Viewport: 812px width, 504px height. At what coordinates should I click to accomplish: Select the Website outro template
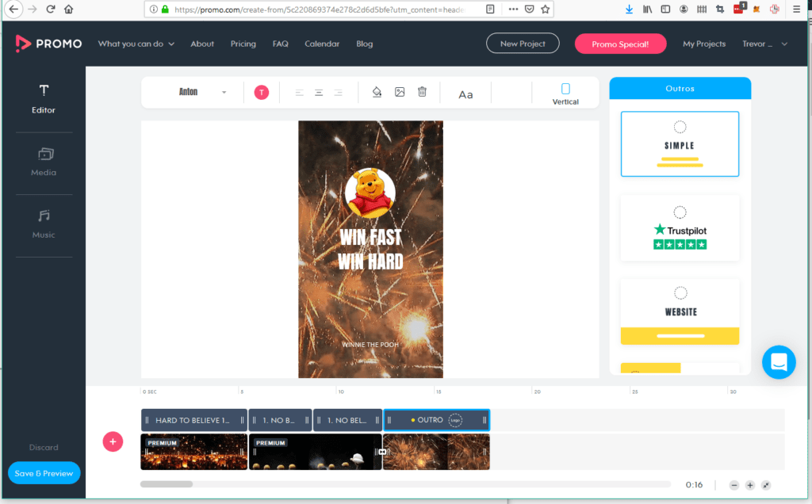pos(680,312)
